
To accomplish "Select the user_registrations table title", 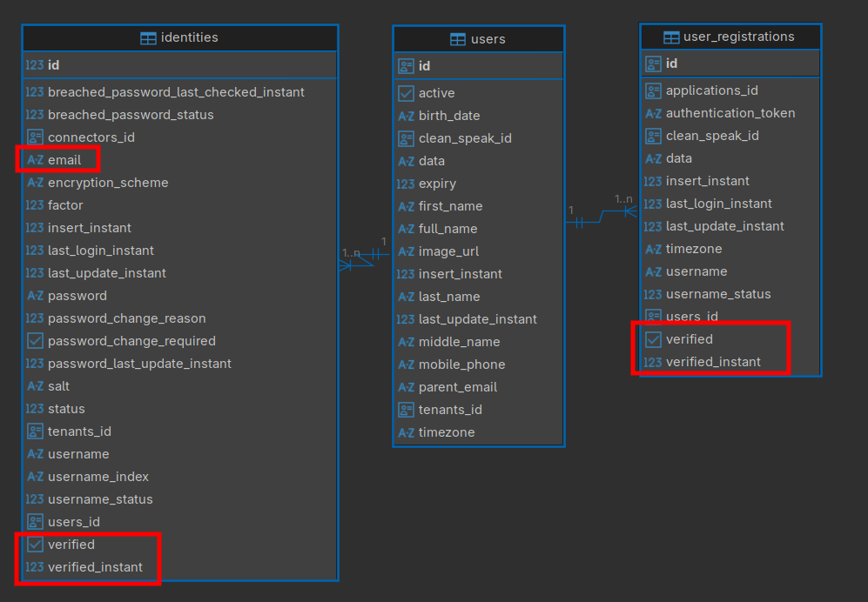I will point(738,37).
